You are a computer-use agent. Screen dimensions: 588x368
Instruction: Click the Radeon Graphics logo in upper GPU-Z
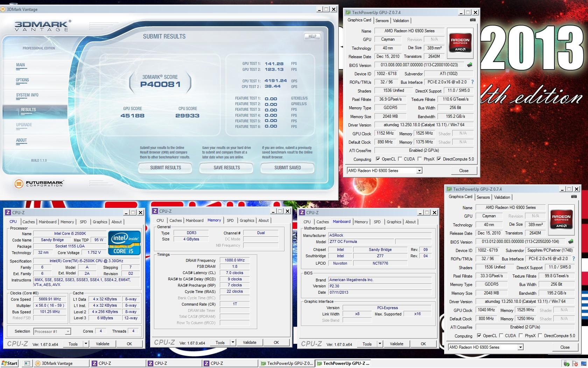point(460,43)
